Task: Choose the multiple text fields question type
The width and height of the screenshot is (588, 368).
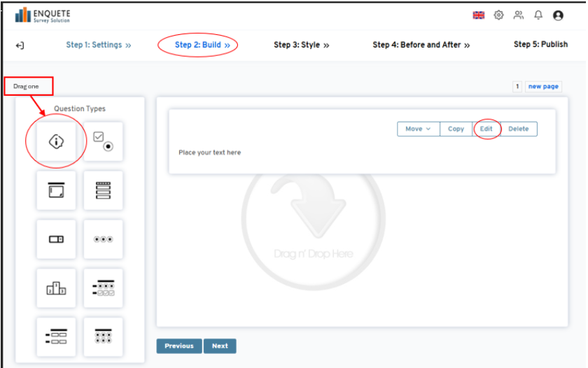Action: (103, 190)
